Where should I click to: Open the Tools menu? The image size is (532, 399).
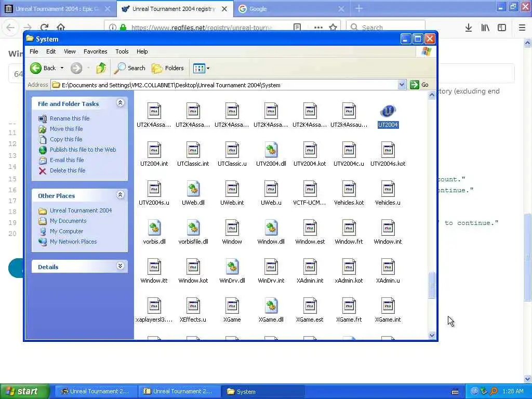click(x=122, y=51)
